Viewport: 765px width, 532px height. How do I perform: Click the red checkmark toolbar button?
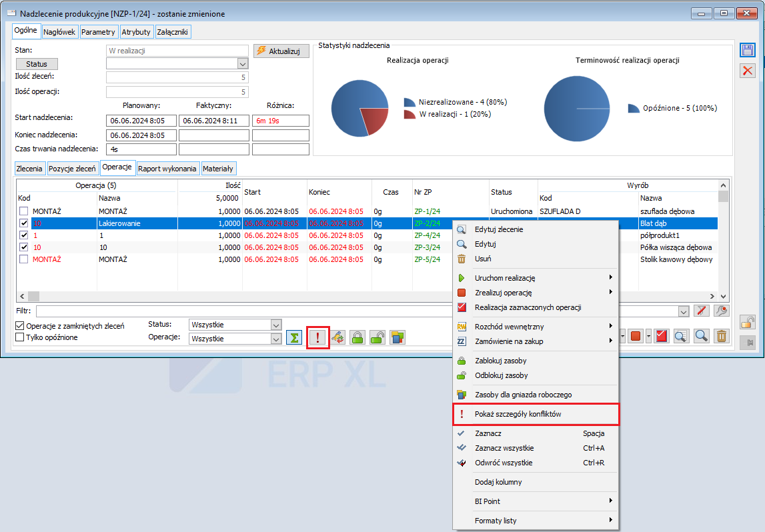662,336
